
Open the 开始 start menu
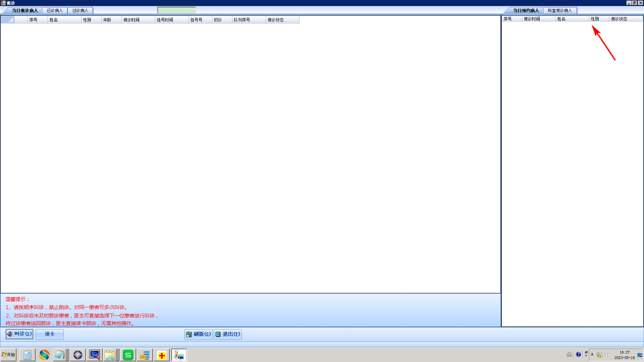click(9, 355)
